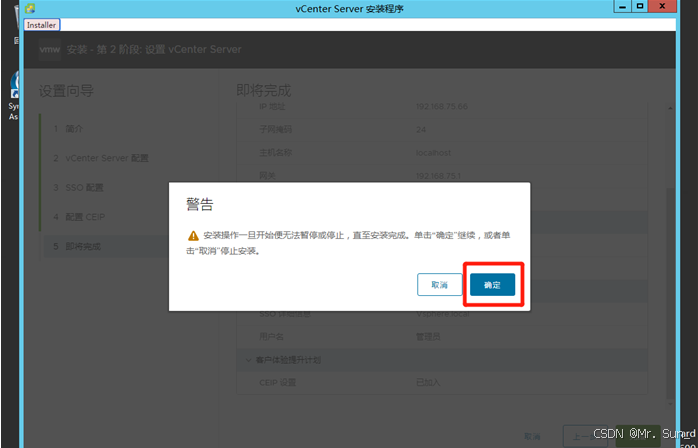
Task: Maximize the vCenter Server installer window
Action: pyautogui.click(x=640, y=6)
